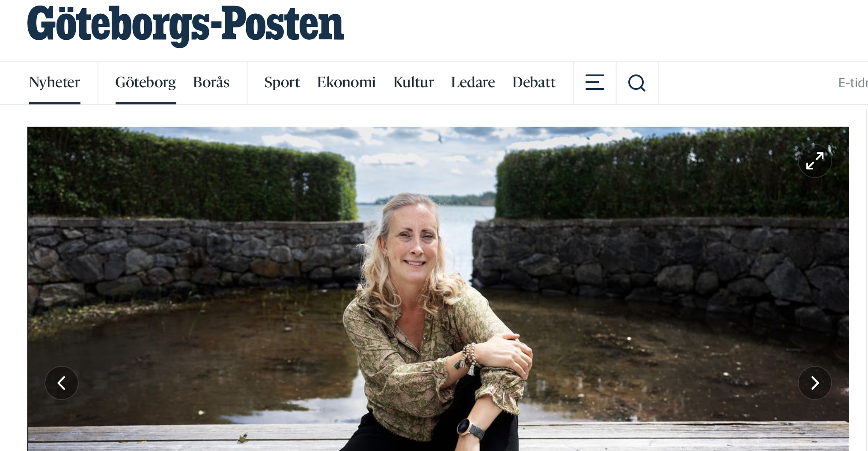
Task: Open the E-tidning link
Action: click(x=853, y=83)
